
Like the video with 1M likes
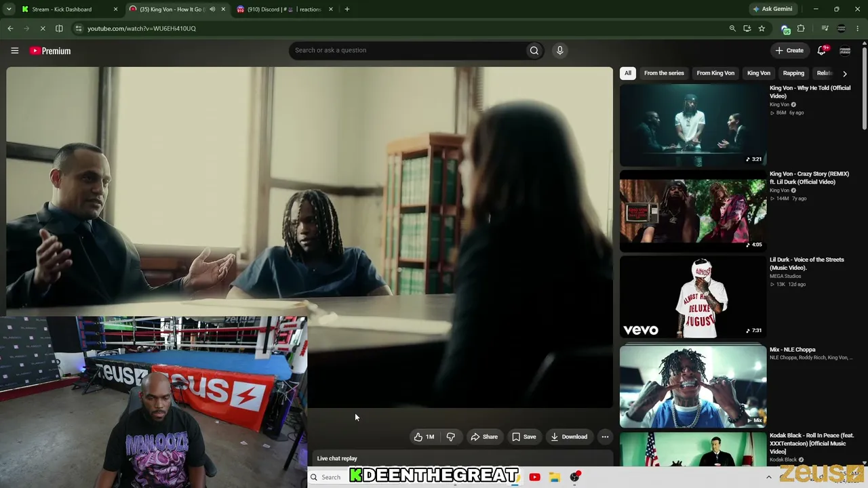425,437
